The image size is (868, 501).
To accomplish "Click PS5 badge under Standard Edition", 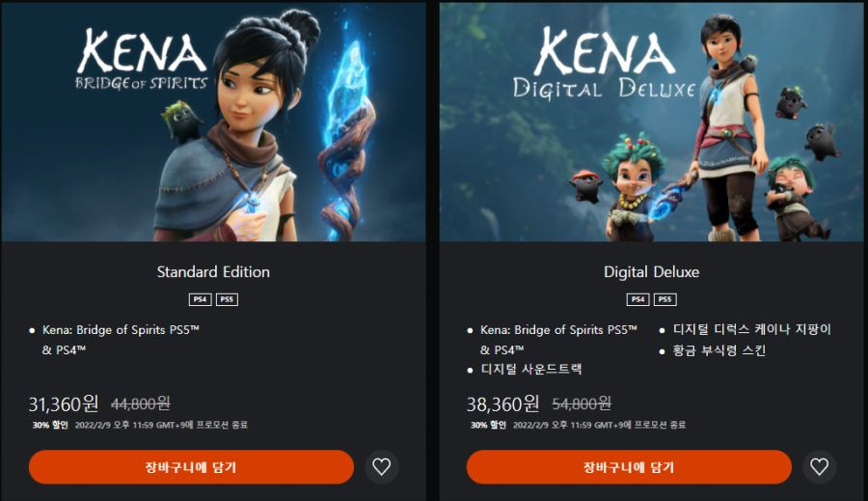I will click(227, 299).
